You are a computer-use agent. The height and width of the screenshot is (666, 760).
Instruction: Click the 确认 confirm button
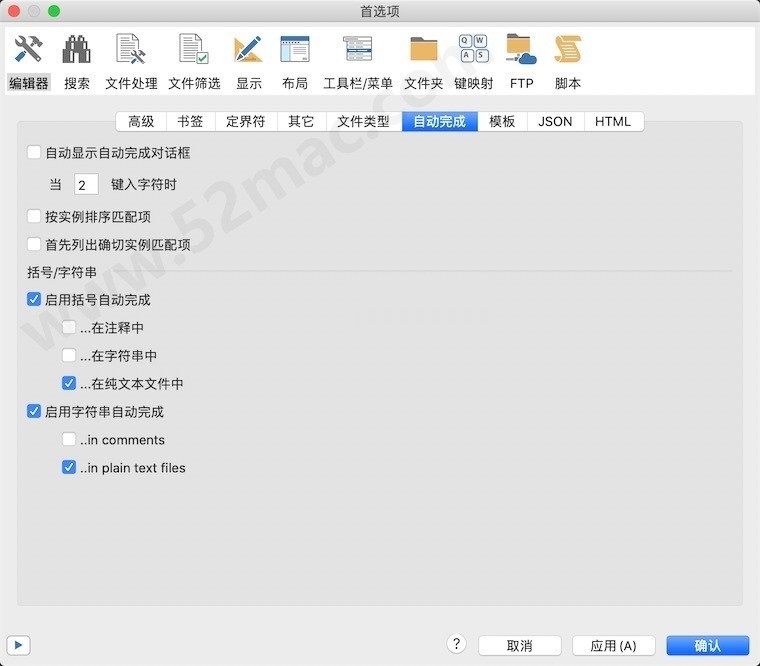coord(708,645)
